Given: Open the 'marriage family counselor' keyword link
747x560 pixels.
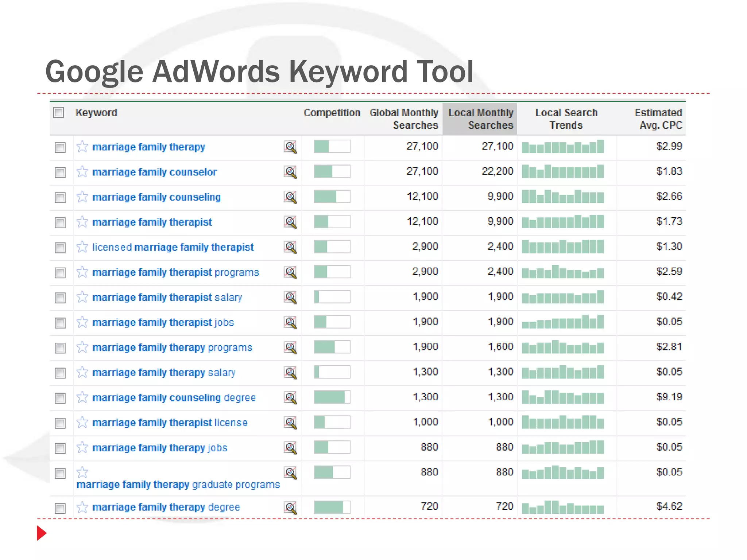Looking at the screenshot, I should pyautogui.click(x=155, y=172).
